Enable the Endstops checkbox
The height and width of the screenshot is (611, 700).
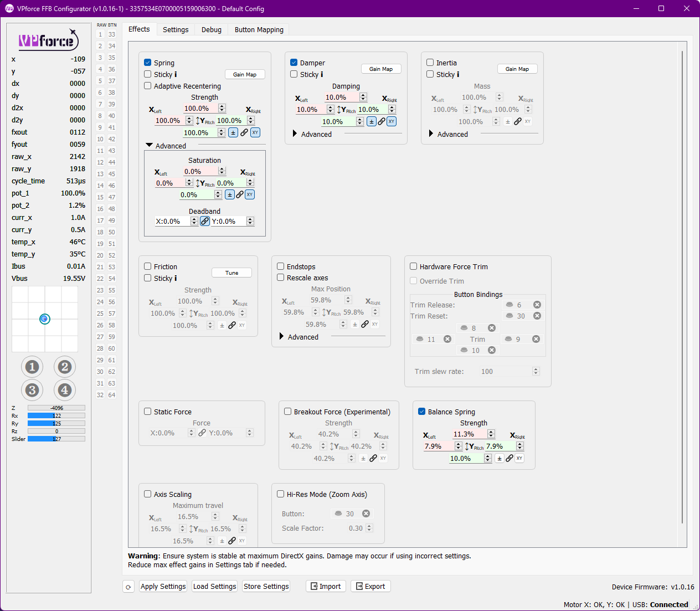[281, 266]
